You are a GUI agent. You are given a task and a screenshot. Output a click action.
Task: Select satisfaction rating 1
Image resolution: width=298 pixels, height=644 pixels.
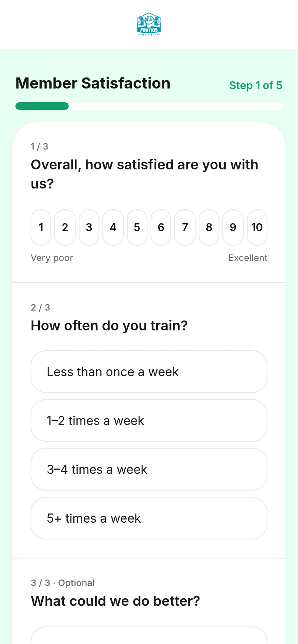41,227
